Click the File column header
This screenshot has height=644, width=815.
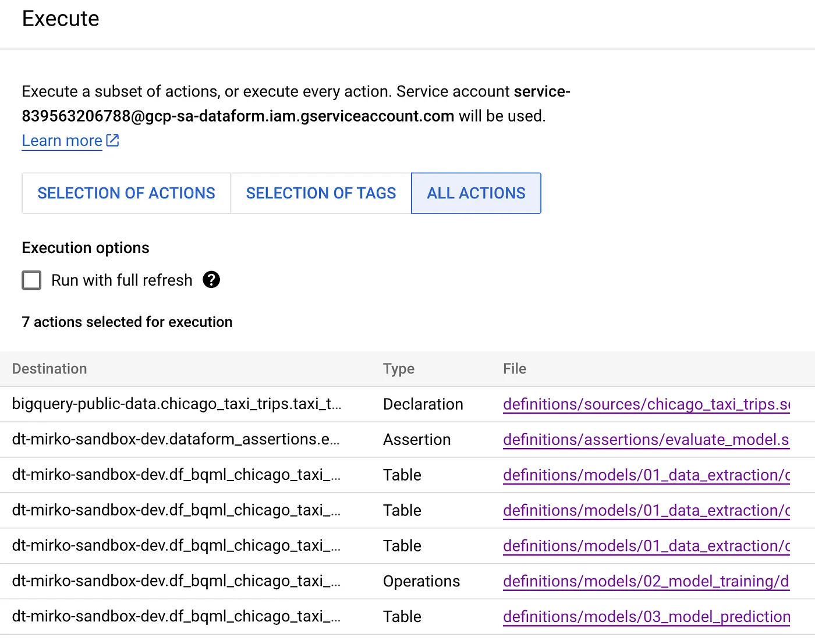pyautogui.click(x=515, y=368)
